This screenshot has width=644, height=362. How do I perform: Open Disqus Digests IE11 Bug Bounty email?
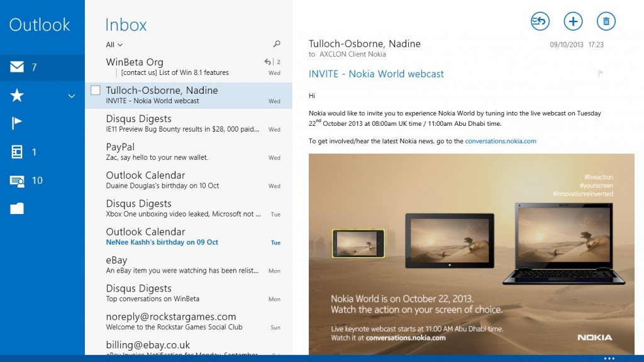(x=189, y=123)
